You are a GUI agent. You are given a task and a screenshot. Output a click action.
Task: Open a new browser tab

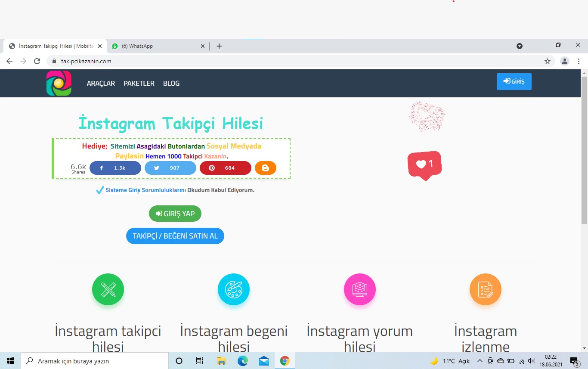click(219, 46)
